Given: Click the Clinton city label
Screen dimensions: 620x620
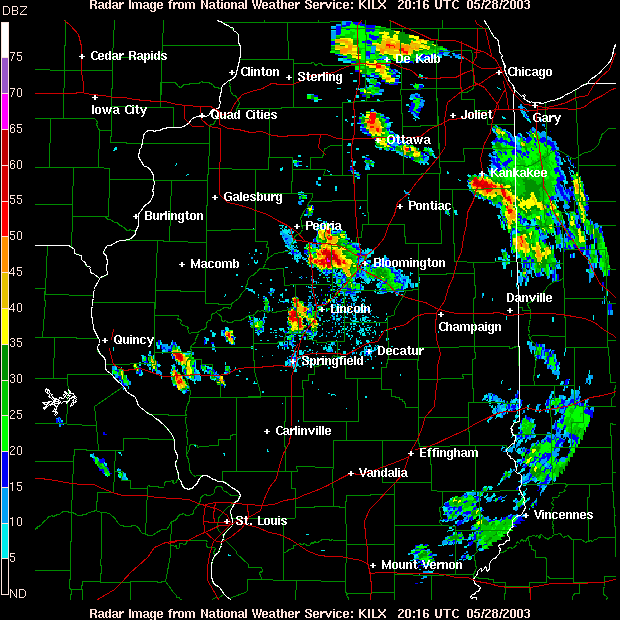Looking at the screenshot, I should (x=260, y=72).
